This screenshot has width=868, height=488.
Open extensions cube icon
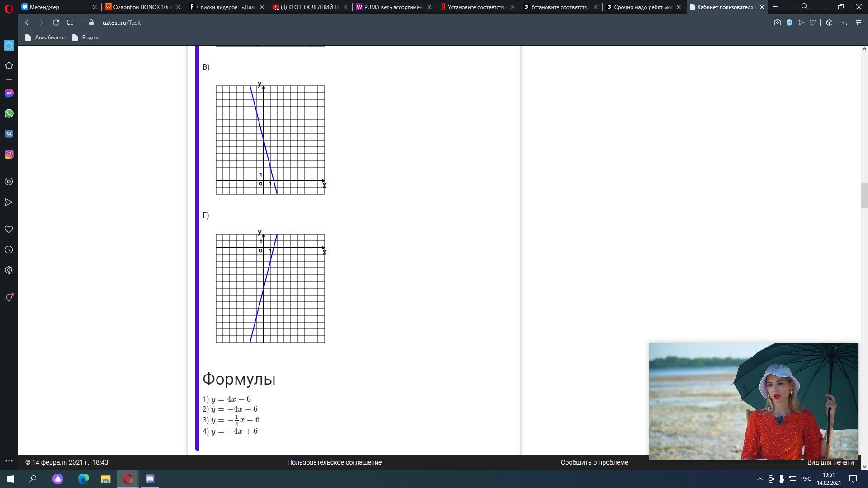pos(829,23)
